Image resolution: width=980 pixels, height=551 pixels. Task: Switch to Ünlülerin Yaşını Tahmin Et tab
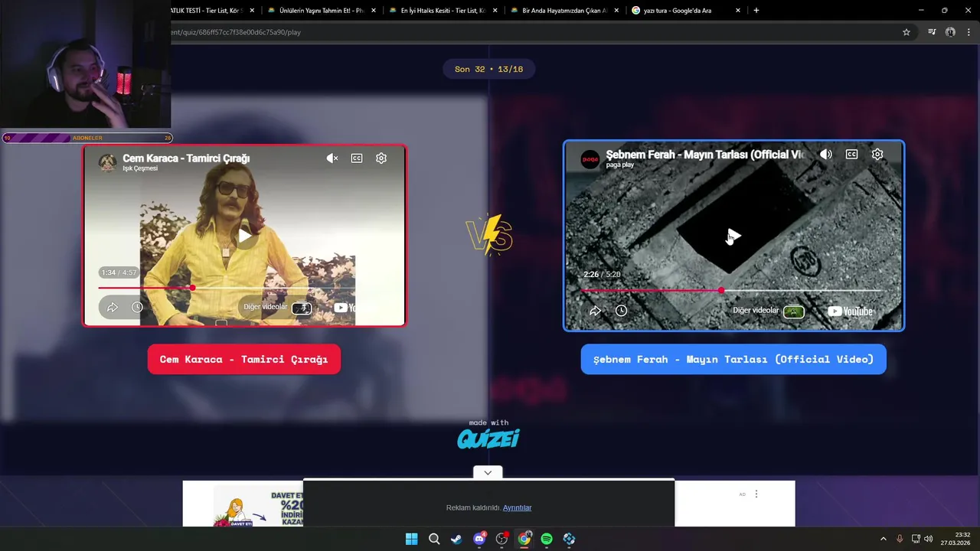[x=320, y=11]
